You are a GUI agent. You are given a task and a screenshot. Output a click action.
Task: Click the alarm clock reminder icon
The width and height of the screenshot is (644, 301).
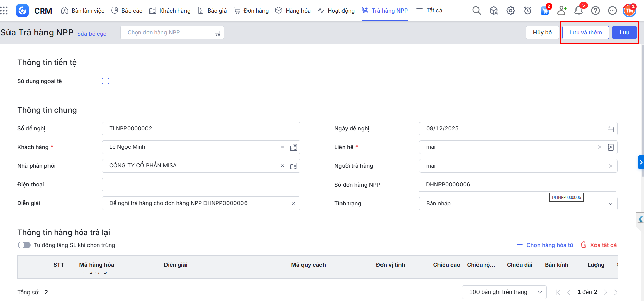point(527,11)
